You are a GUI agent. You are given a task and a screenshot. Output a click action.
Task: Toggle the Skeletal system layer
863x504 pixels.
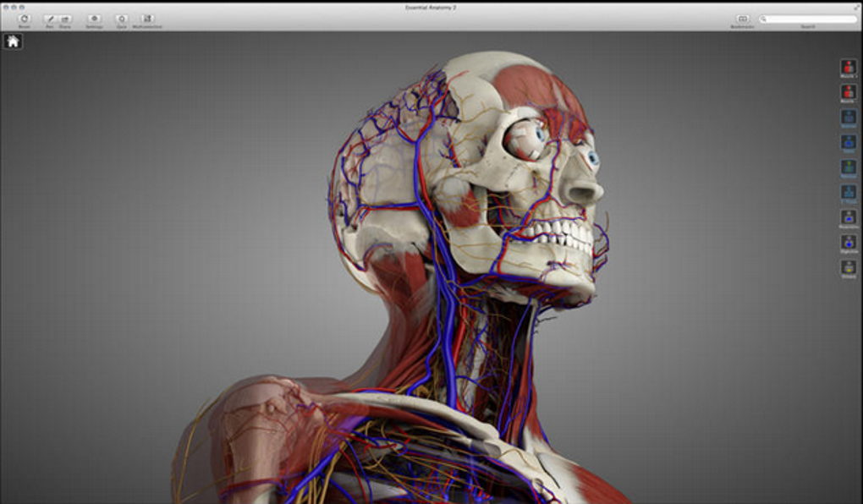(848, 118)
